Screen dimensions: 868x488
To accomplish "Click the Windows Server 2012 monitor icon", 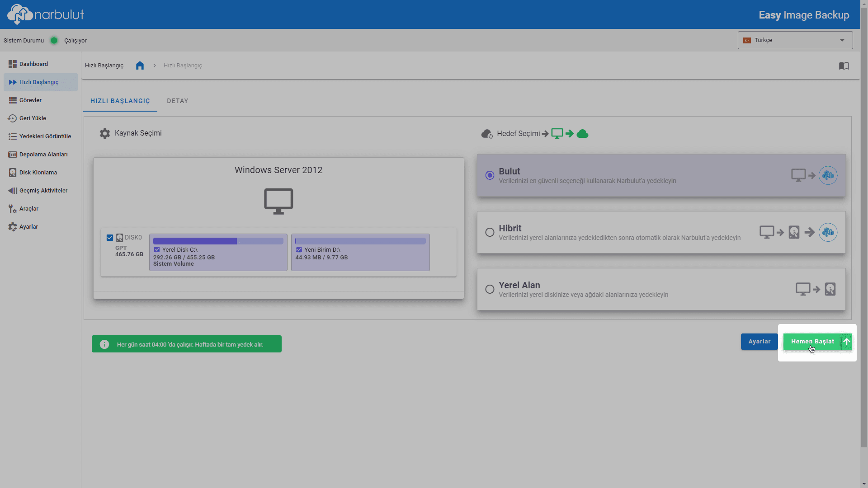I will pos(278,201).
